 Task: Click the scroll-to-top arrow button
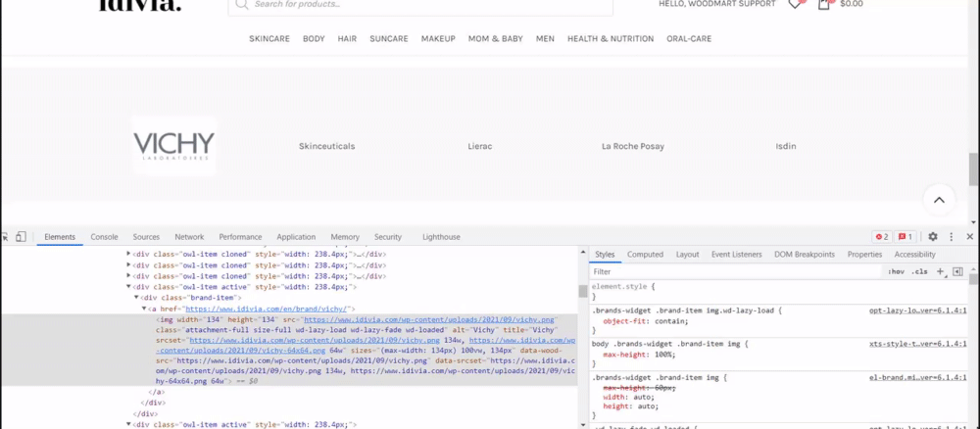939,201
